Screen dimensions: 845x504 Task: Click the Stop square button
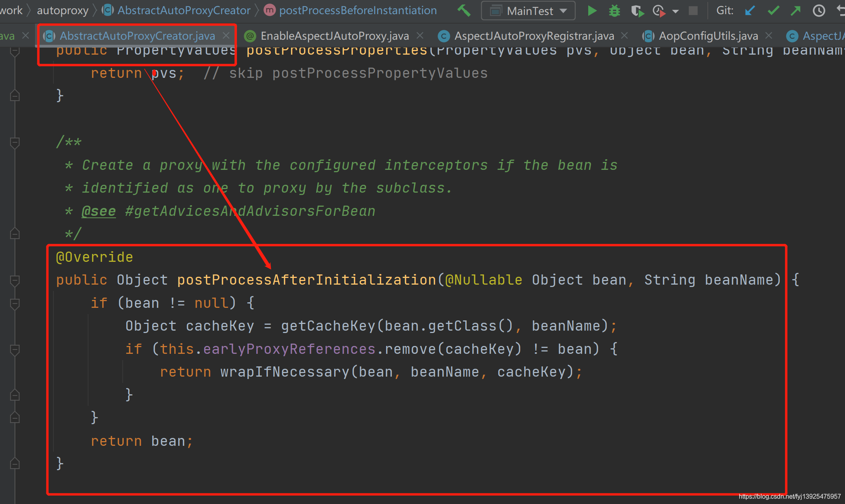pos(693,11)
